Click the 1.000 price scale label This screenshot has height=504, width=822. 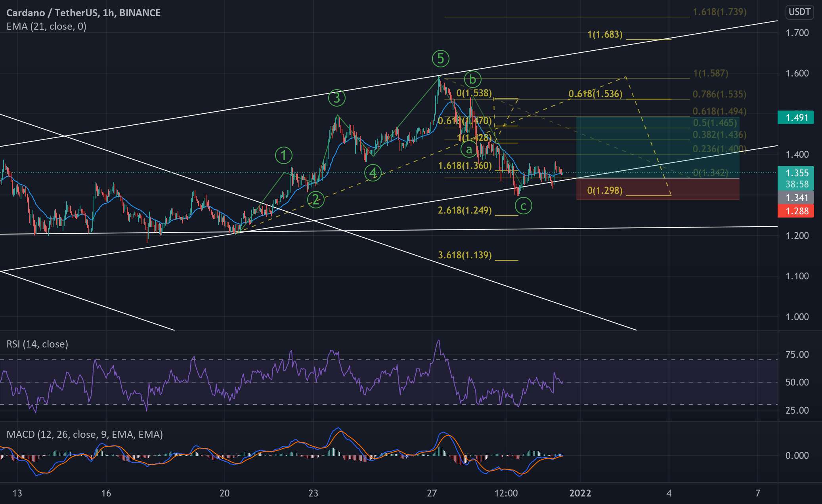click(x=797, y=317)
